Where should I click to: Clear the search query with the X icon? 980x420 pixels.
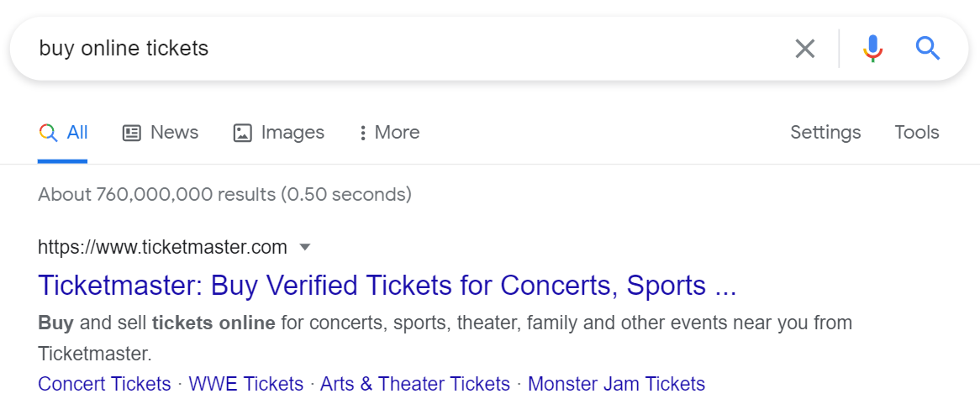click(804, 49)
